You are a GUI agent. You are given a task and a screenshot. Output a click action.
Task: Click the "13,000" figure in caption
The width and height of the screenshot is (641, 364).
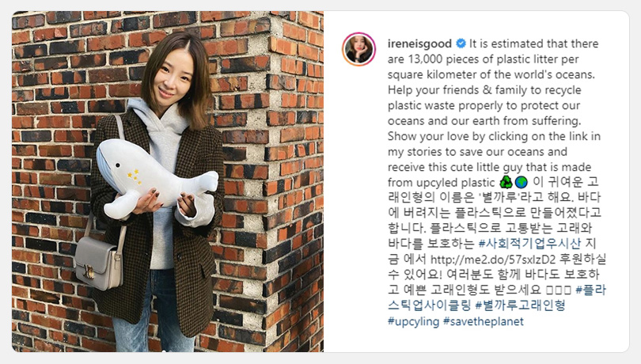coord(425,59)
